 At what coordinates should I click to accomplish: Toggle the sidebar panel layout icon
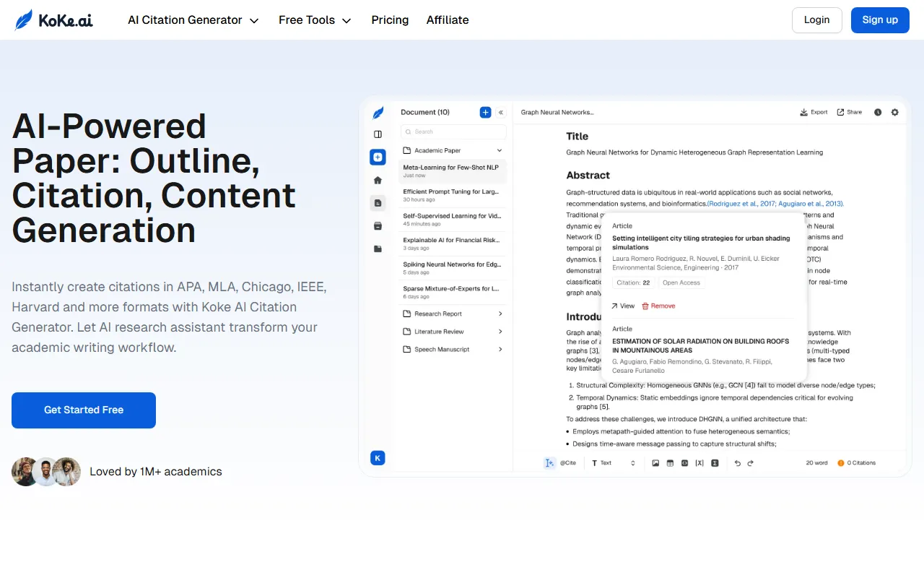(378, 134)
